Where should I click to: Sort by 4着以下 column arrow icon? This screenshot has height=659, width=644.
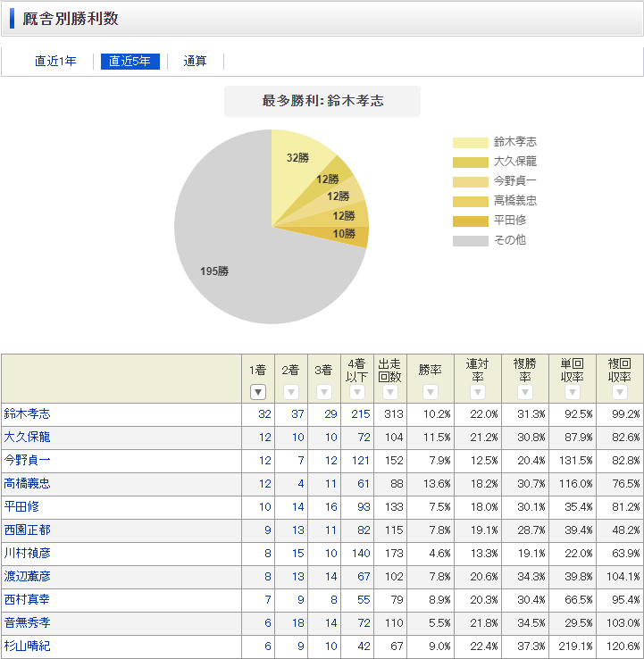(356, 392)
